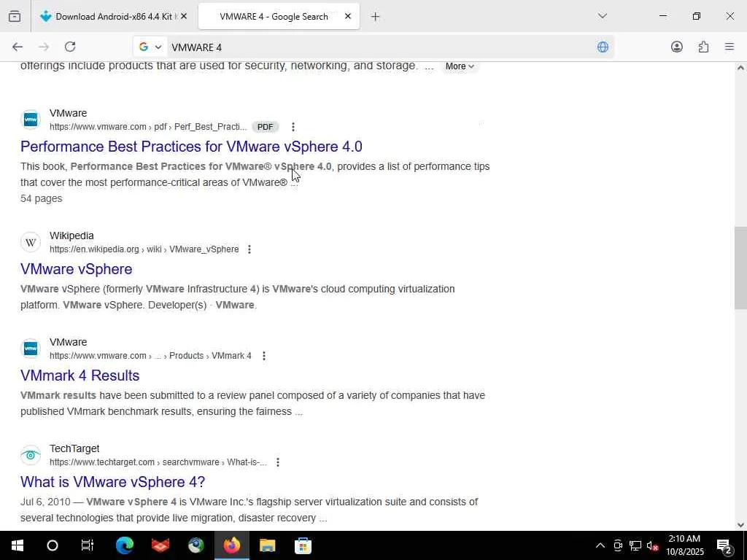Open the Firefox account icon
The width and height of the screenshot is (747, 560).
pos(676,47)
